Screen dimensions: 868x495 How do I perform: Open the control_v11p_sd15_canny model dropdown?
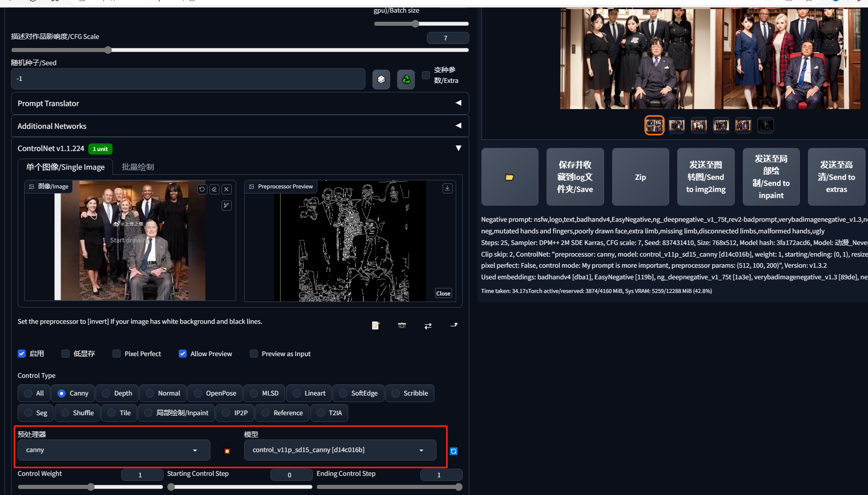point(340,450)
